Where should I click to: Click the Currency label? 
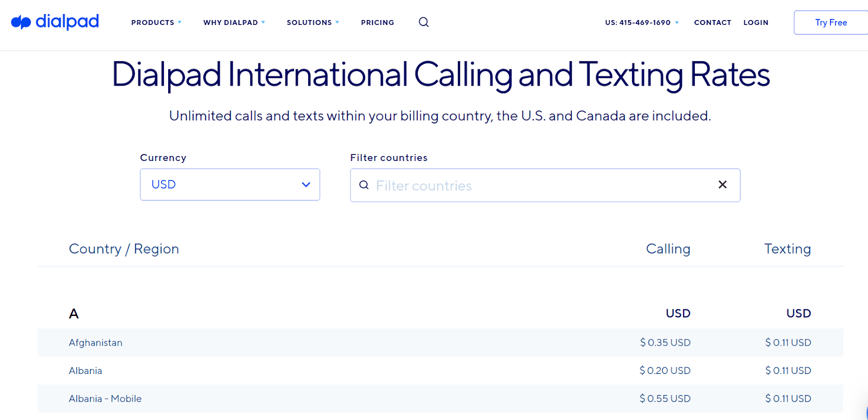pyautogui.click(x=163, y=158)
